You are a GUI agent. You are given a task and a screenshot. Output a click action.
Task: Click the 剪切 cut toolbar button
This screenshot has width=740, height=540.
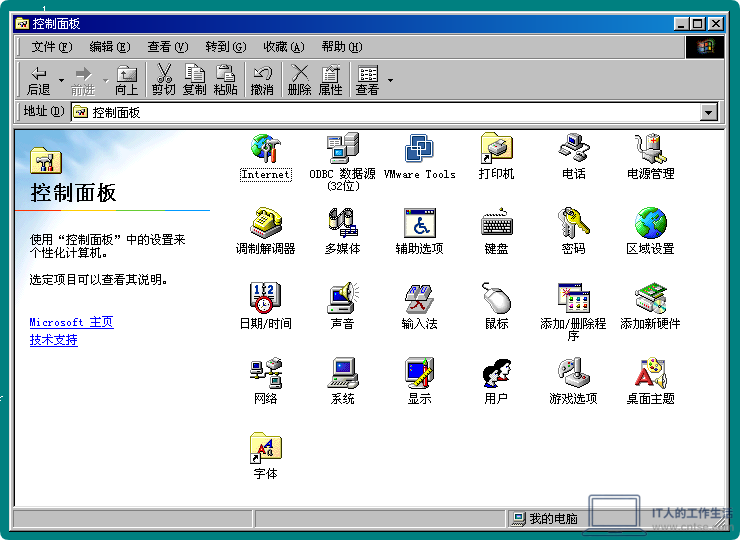point(164,80)
